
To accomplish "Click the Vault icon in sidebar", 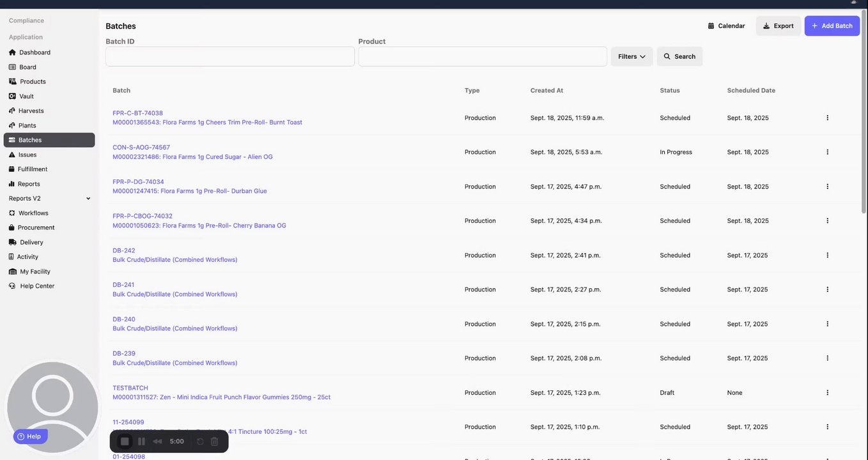I will [12, 96].
